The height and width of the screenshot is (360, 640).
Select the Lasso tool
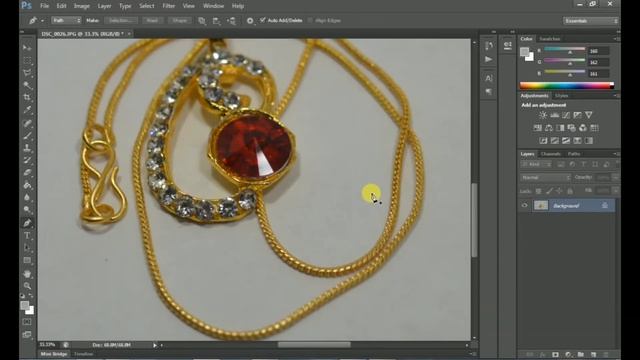click(x=27, y=73)
